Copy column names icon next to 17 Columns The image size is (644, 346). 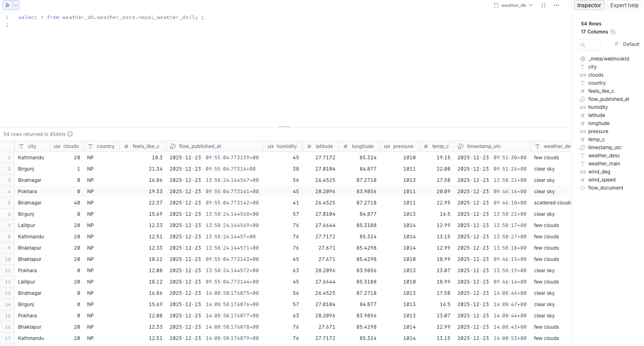point(613,32)
